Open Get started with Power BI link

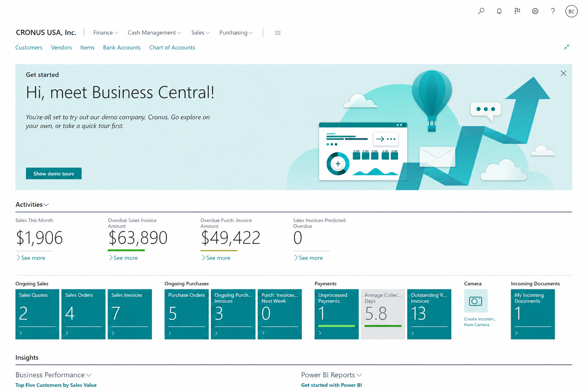[x=332, y=385]
